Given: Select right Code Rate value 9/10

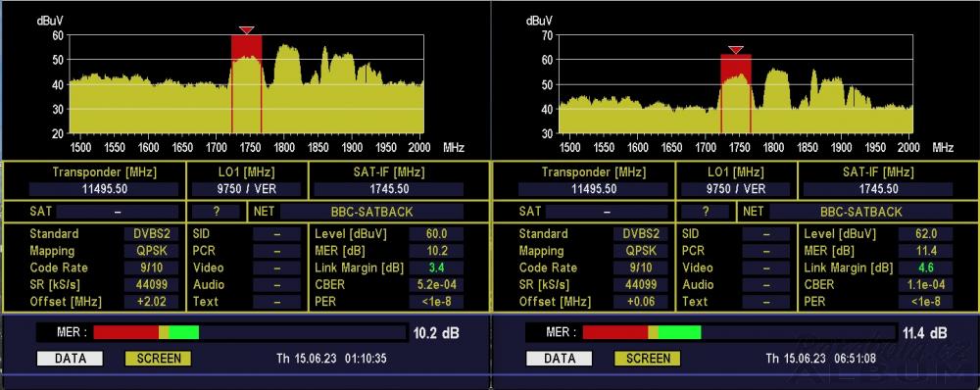Looking at the screenshot, I should pyautogui.click(x=641, y=268).
